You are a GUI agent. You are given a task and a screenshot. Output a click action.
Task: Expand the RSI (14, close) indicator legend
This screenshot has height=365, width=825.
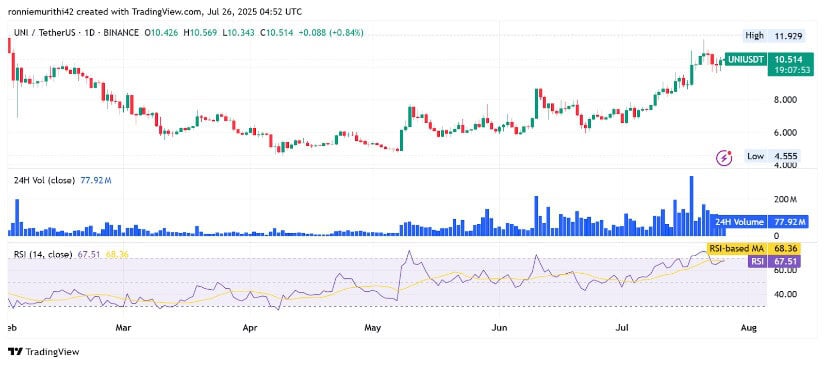click(x=43, y=255)
